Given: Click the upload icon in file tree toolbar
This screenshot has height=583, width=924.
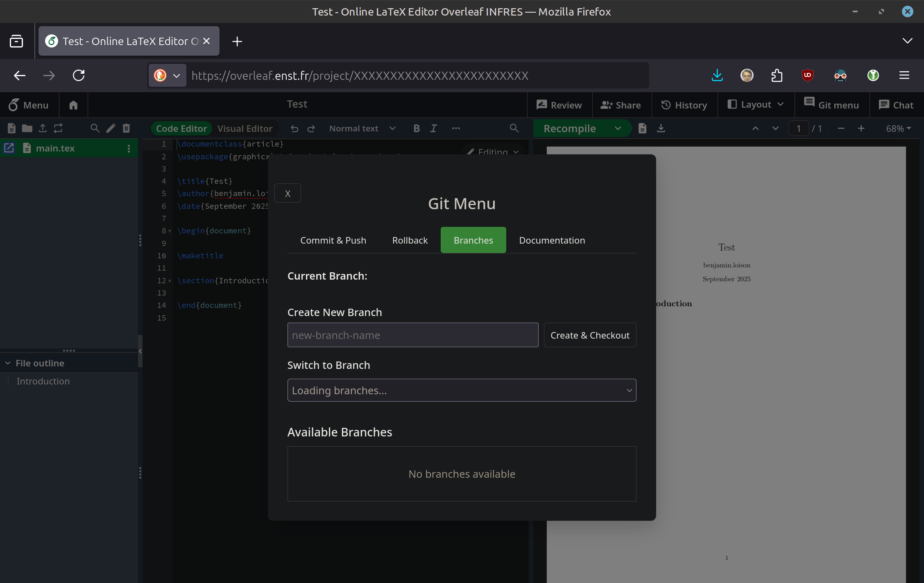Looking at the screenshot, I should (x=43, y=128).
